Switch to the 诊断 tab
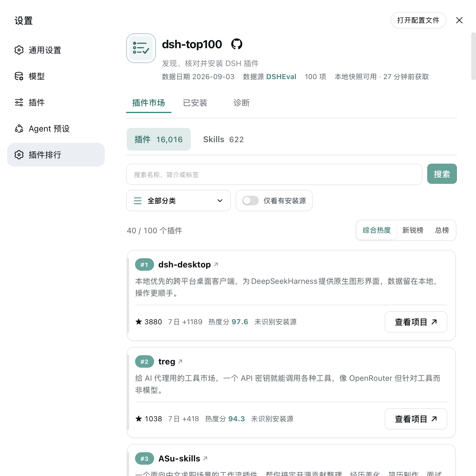The image size is (476, 476). point(241,103)
